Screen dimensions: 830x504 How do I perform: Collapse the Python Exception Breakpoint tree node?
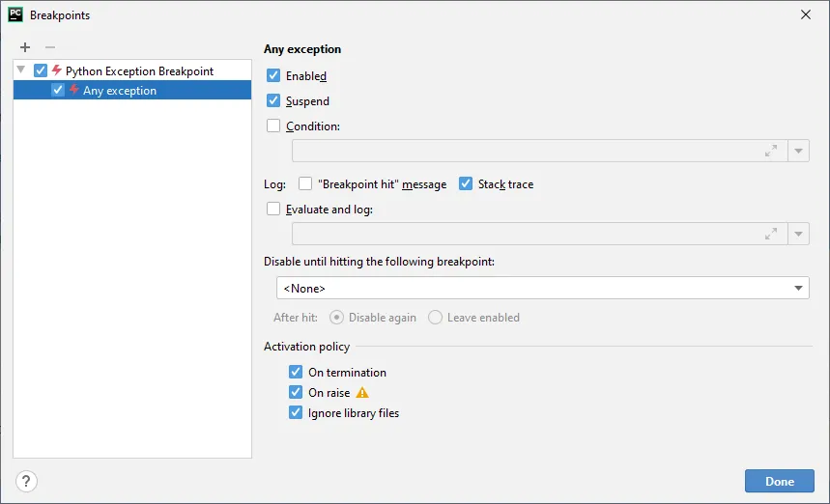pyautogui.click(x=21, y=70)
